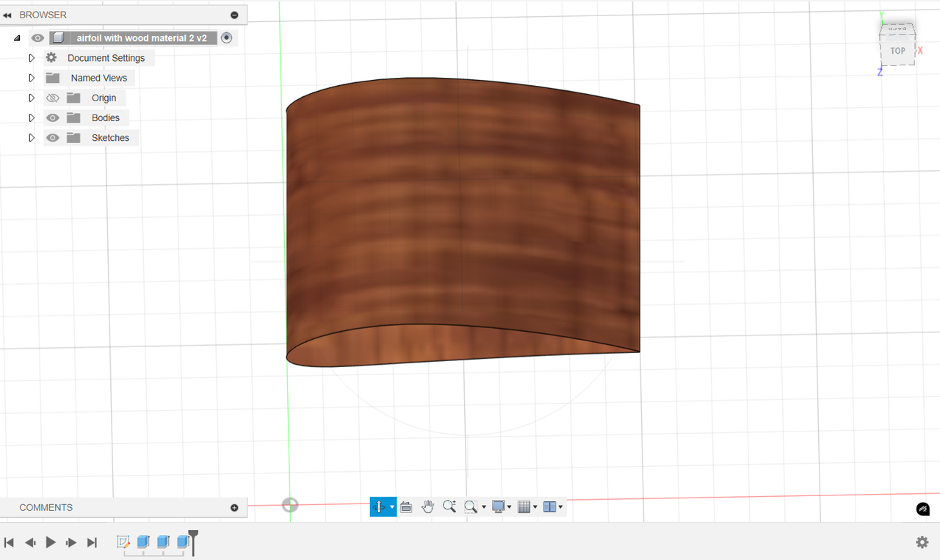
Task: Click the Sketches folder icon
Action: (73, 137)
